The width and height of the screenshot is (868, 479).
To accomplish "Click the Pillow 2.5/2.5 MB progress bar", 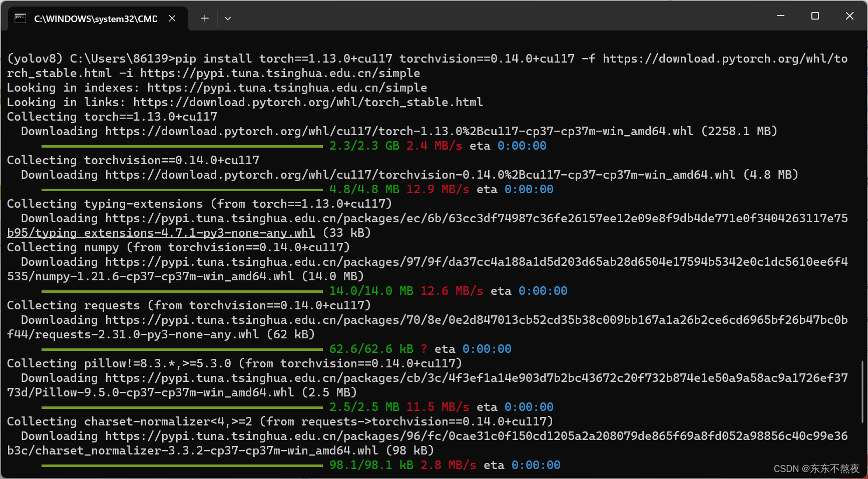I will tap(182, 407).
